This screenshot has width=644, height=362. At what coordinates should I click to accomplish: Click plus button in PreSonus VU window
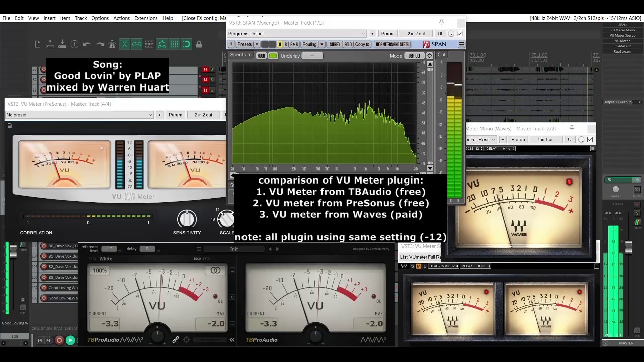coord(159,115)
